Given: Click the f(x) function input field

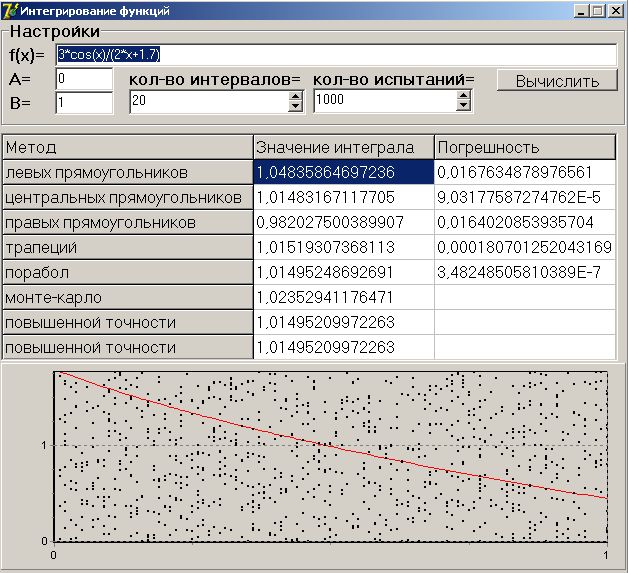Looking at the screenshot, I should pos(336,55).
